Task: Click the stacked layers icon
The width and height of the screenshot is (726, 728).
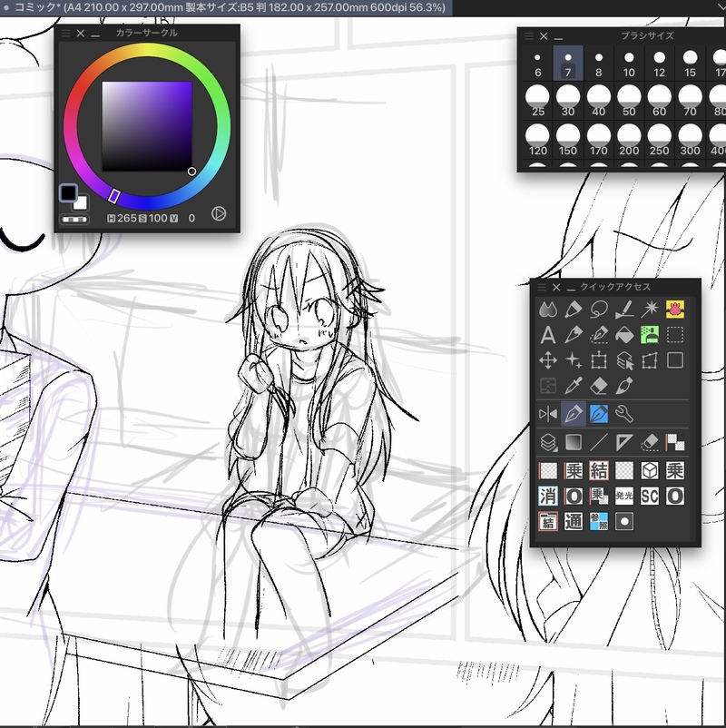Action: tap(548, 442)
